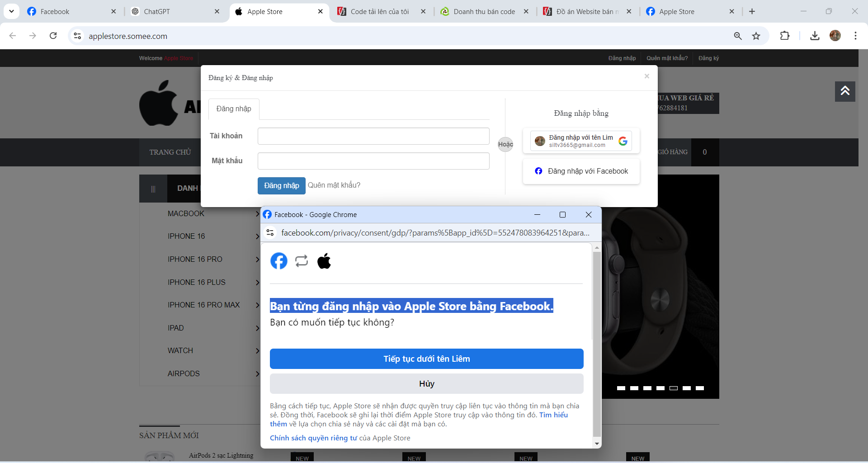Select the fifth outlined banner slide indicator
This screenshot has height=463, width=868.
click(674, 388)
